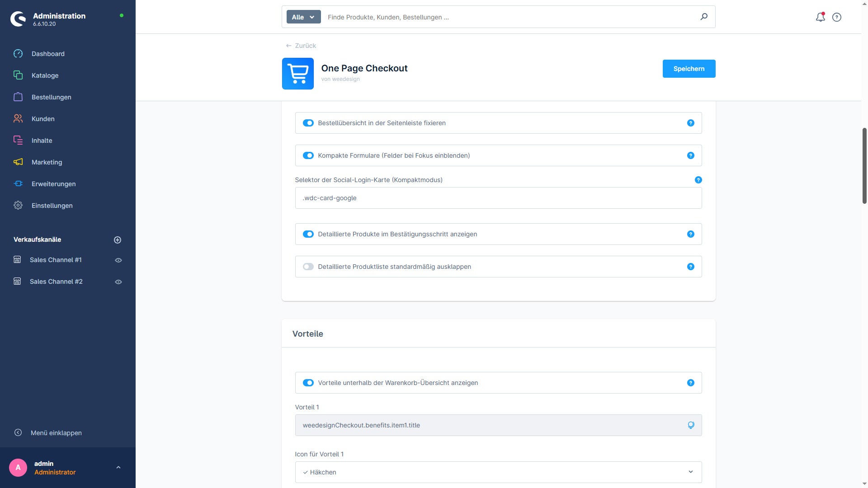Viewport: 868px width, 488px height.
Task: Show help for Detaillierte Produkte im Bestätigungsschritt
Action: point(691,234)
